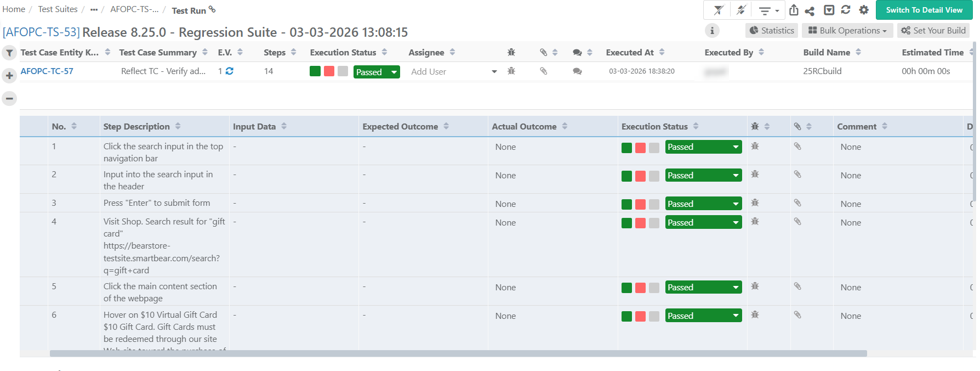Refresh the test run with reload icon
Screen dimensions: 980x371
[846, 10]
